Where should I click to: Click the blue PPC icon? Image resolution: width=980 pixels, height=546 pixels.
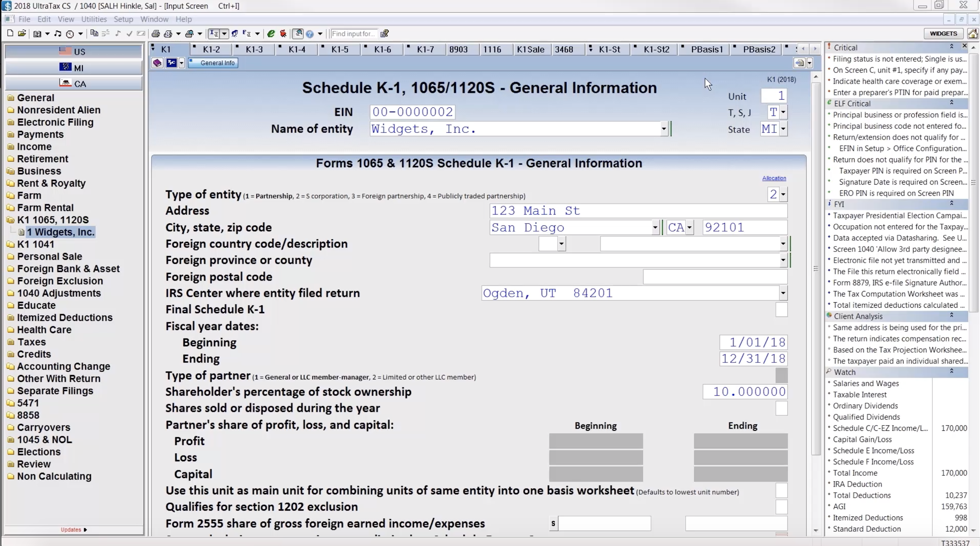171,63
